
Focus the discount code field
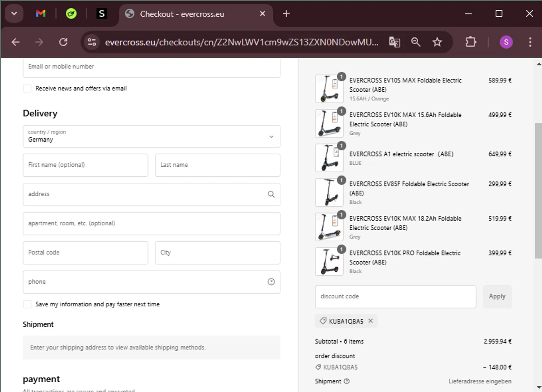tap(396, 297)
